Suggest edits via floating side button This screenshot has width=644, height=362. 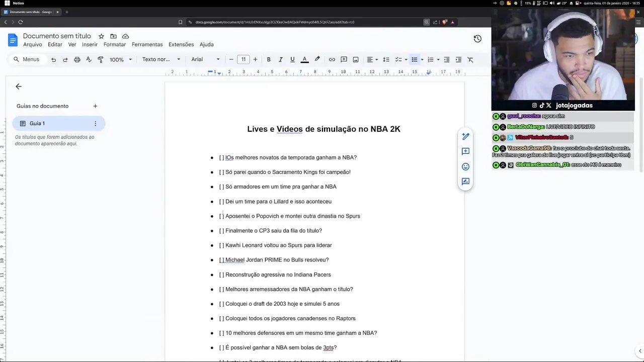point(465,182)
